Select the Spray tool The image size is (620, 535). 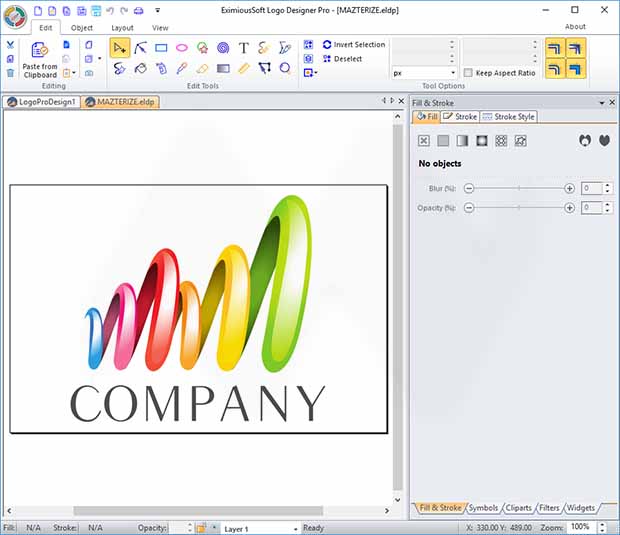161,68
